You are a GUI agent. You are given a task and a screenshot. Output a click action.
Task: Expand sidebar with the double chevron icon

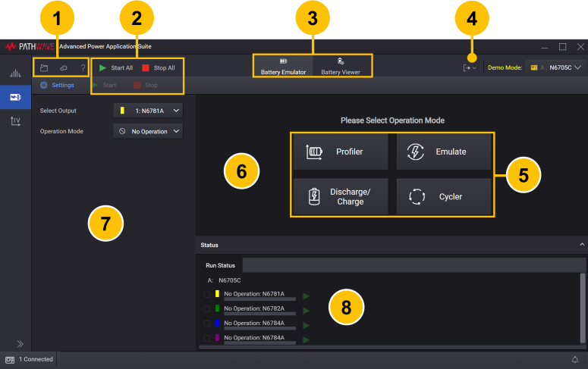click(20, 344)
